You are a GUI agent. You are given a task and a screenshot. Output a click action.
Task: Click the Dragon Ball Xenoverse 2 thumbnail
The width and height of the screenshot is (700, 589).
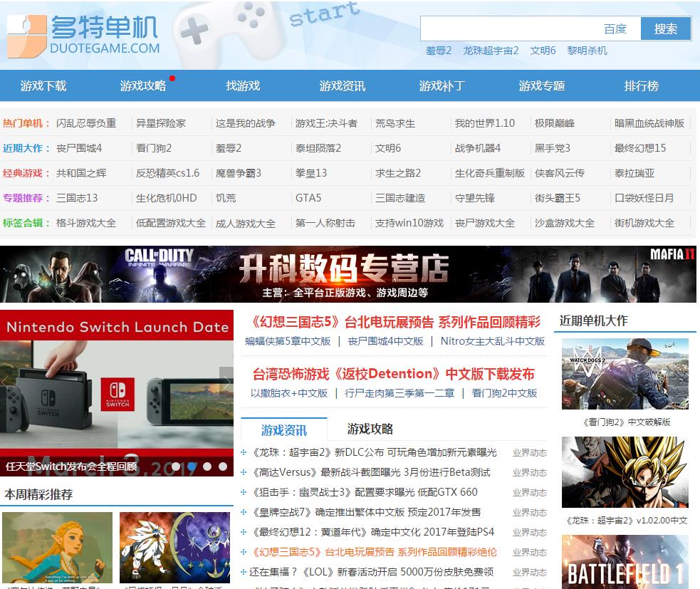point(625,472)
